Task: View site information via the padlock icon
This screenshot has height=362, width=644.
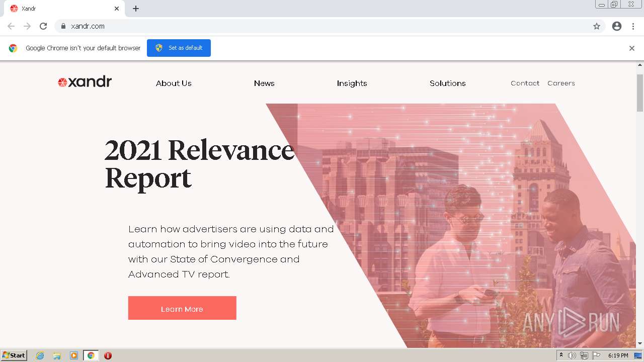Action: [63, 26]
